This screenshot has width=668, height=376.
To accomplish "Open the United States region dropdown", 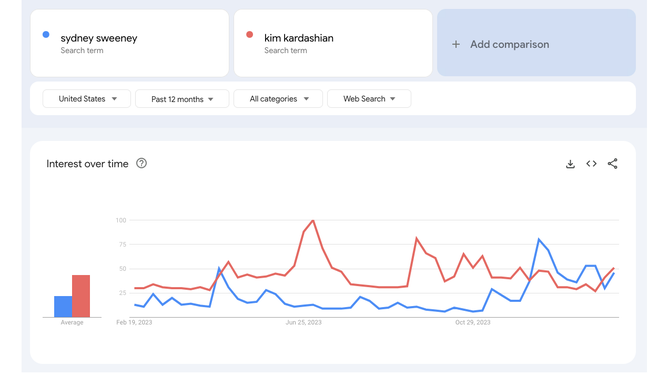I will (86, 99).
